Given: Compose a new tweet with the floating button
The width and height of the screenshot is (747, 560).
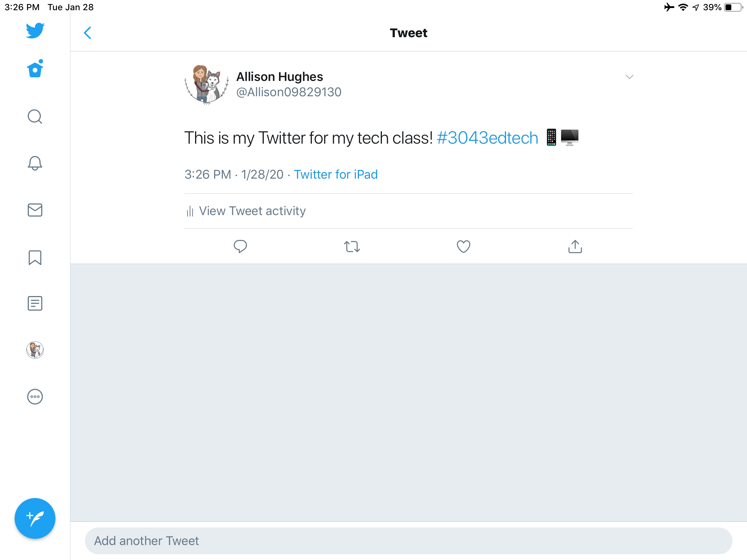Looking at the screenshot, I should pos(35,518).
